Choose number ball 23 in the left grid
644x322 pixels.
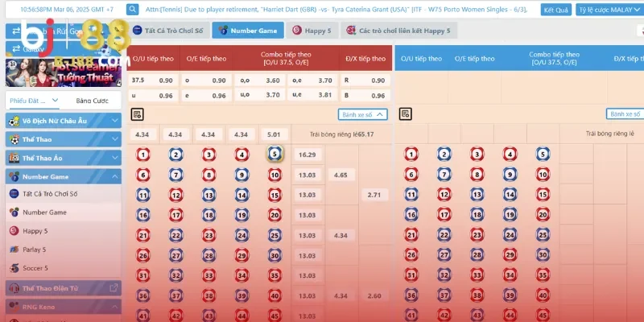[208, 235]
